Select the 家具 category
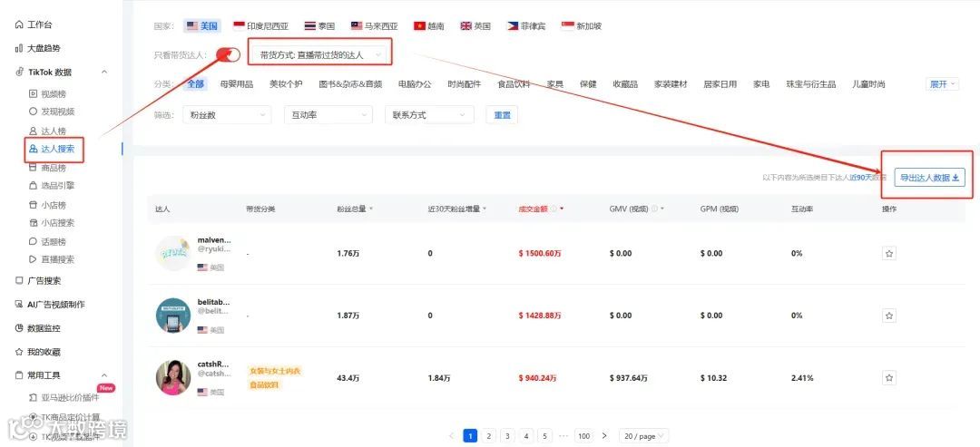Image resolution: width=980 pixels, height=447 pixels. [555, 83]
